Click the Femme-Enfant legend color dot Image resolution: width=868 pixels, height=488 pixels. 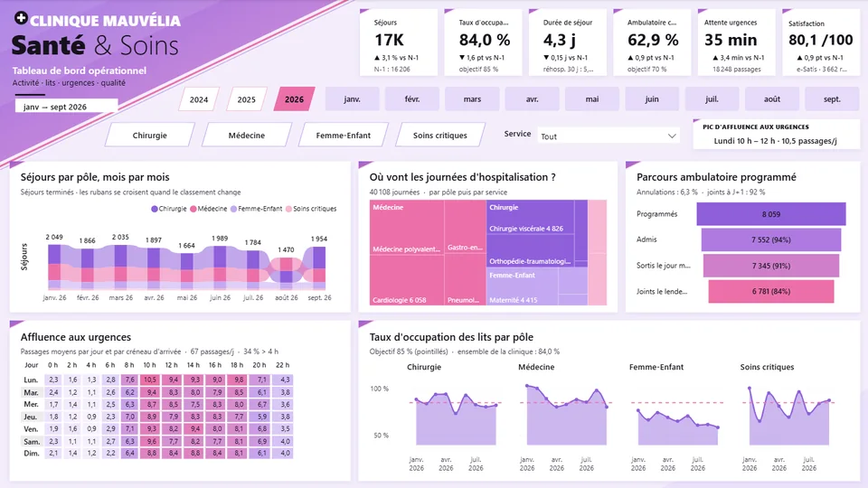233,209
